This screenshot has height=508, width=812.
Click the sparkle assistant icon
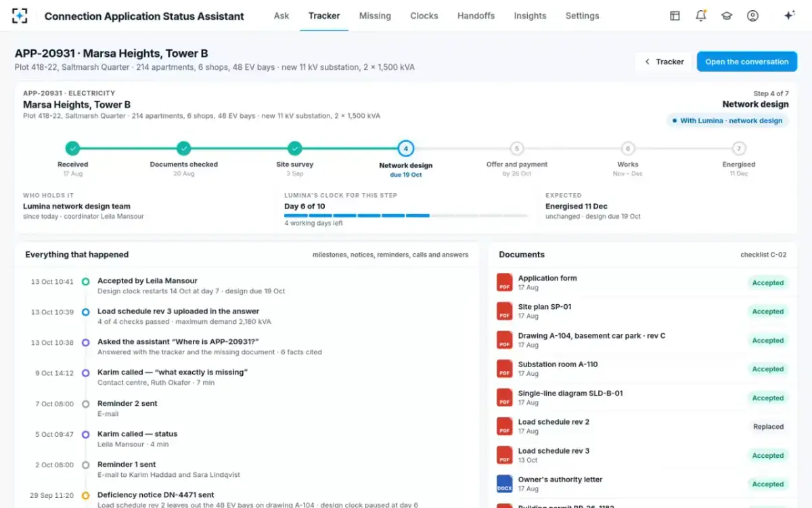point(789,16)
